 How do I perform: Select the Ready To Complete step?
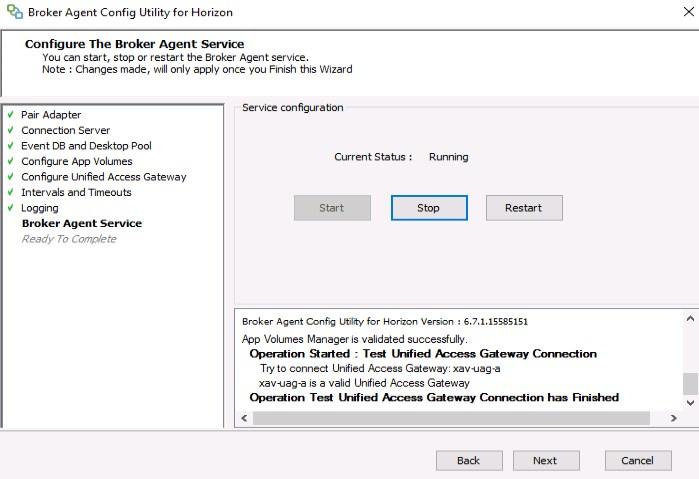pyautogui.click(x=69, y=239)
